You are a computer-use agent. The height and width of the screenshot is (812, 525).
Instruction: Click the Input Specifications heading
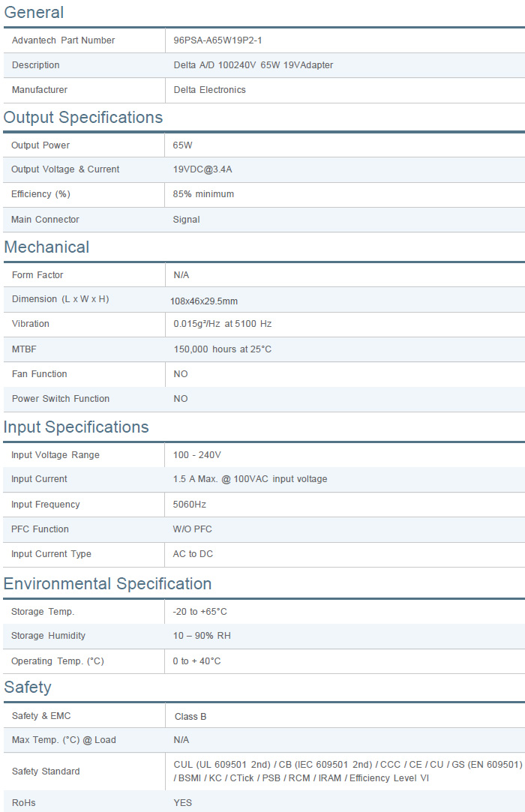[x=76, y=427]
